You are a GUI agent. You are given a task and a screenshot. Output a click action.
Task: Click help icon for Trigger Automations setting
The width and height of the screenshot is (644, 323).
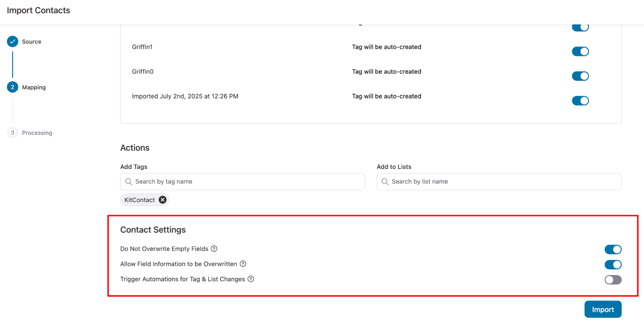(x=251, y=279)
